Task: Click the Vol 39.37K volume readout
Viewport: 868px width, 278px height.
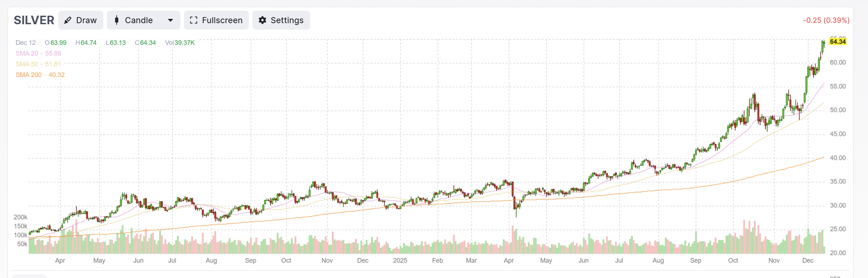Action: 180,43
